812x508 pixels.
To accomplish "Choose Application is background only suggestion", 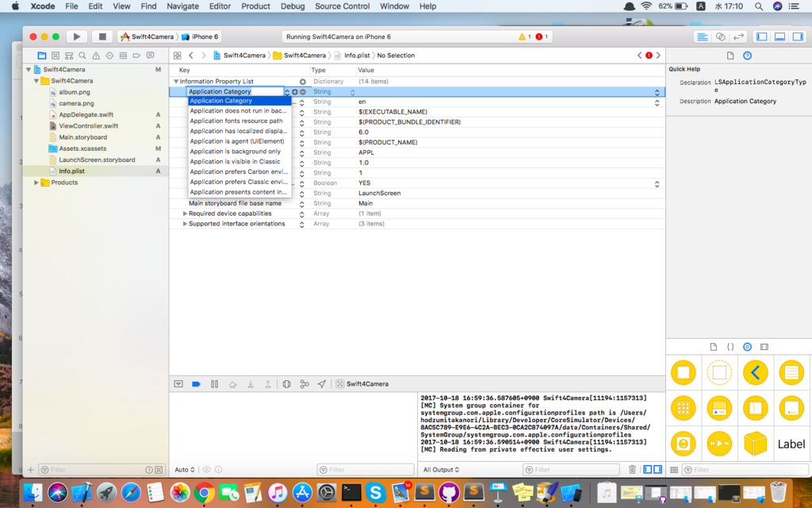I will click(239, 152).
